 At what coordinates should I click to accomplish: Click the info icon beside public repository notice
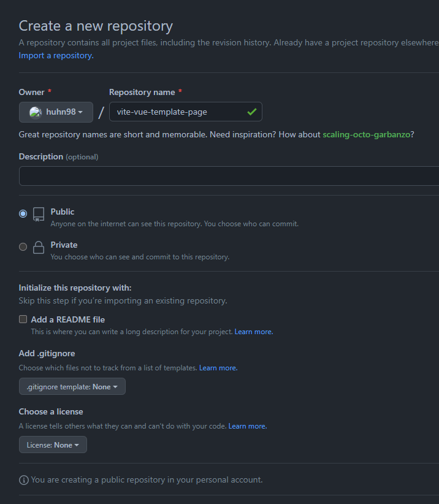[x=24, y=479]
